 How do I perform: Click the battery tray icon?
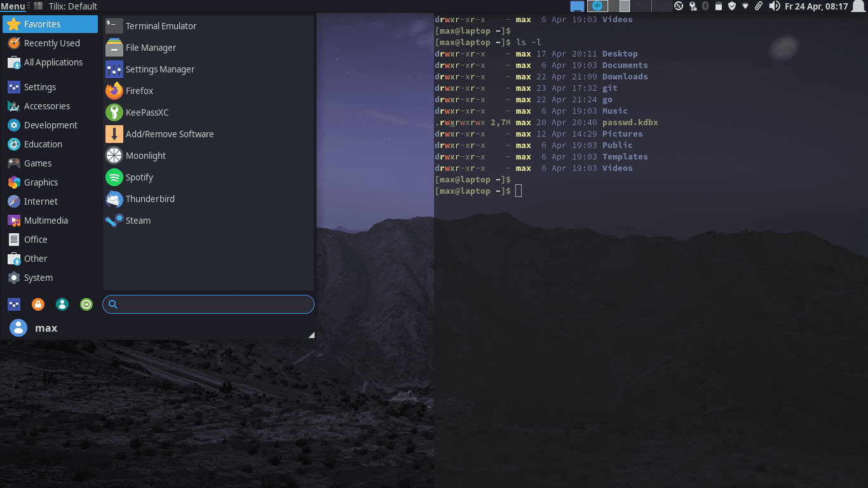pos(719,6)
